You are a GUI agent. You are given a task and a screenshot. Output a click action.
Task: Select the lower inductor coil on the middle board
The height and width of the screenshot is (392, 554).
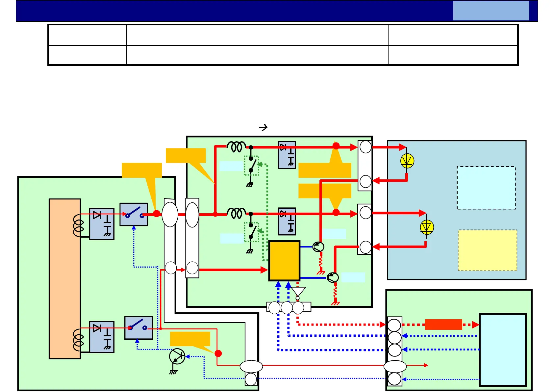237,213
